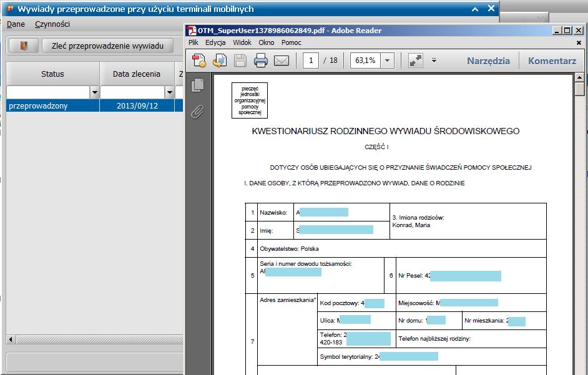This screenshot has height=375, width=588.
Task: Click the document title KWESTIONARIUSZ RODZINNEGO WYWIADU
Action: [386, 131]
